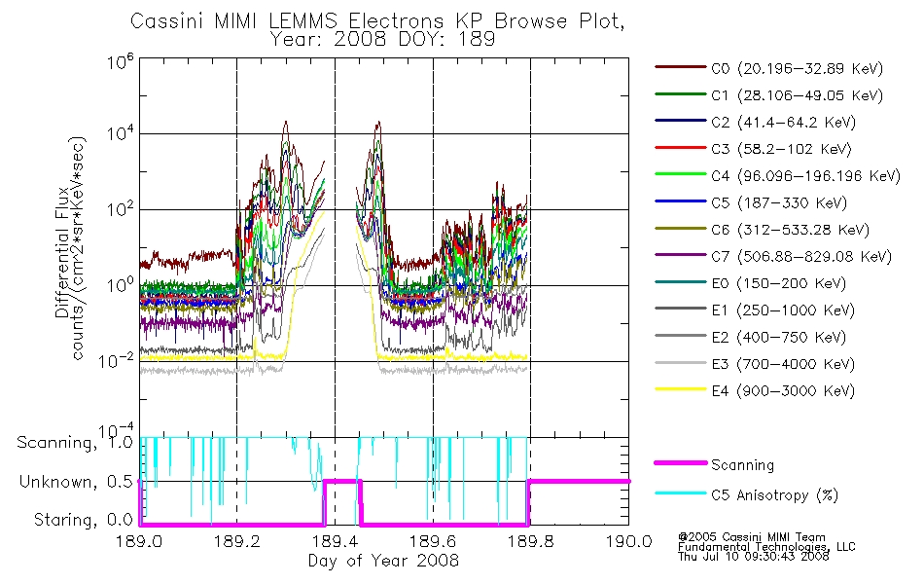This screenshot has height=584, width=924.
Task: Click the 189.4 x-axis tick label
Action: (336, 541)
